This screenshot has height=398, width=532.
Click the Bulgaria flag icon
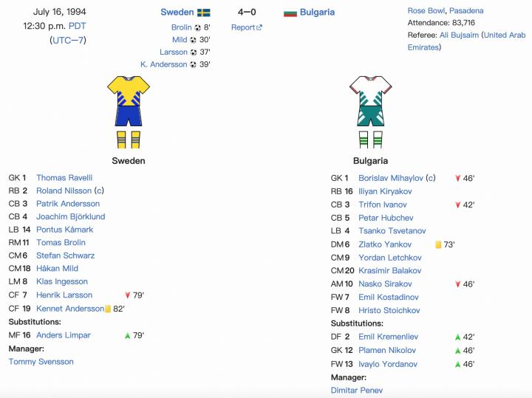(x=290, y=13)
